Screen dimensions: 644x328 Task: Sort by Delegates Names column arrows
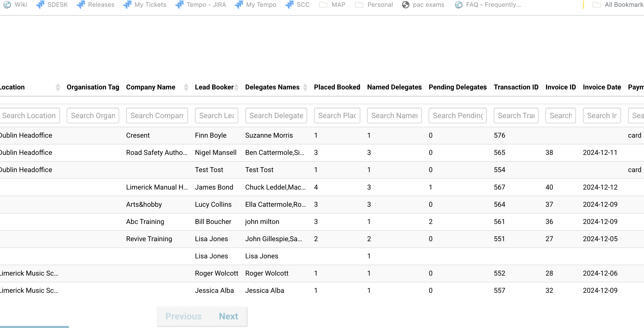(305, 87)
